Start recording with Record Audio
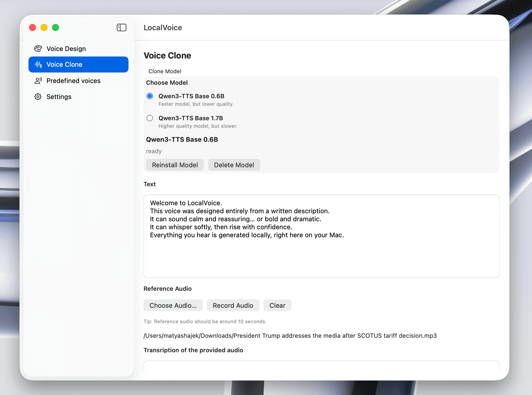 click(x=233, y=305)
